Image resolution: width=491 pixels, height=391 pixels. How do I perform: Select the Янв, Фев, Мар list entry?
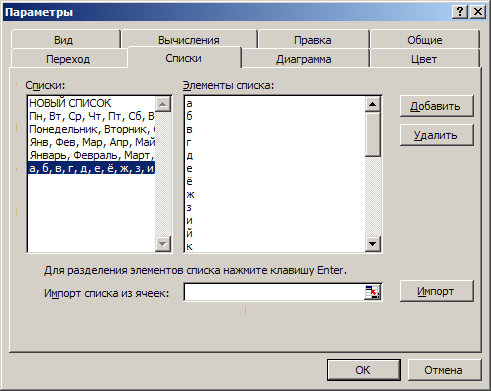point(91,142)
